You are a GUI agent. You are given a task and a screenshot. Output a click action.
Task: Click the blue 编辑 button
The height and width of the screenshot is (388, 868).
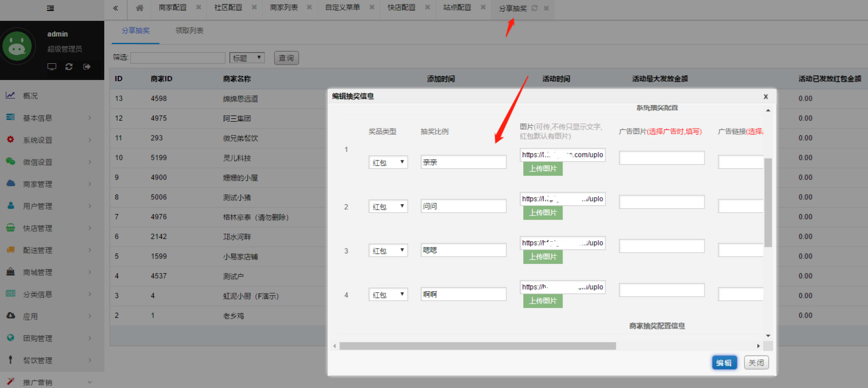[724, 362]
